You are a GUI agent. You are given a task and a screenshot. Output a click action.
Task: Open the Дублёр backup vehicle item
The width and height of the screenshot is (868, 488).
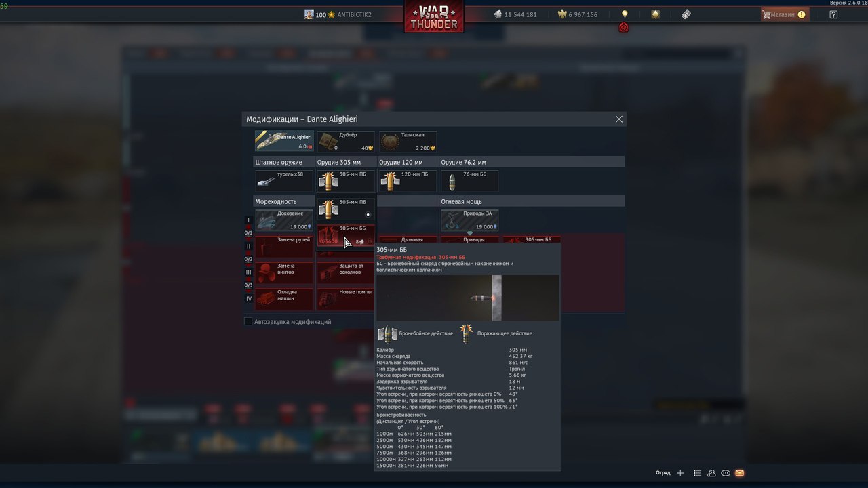(346, 141)
